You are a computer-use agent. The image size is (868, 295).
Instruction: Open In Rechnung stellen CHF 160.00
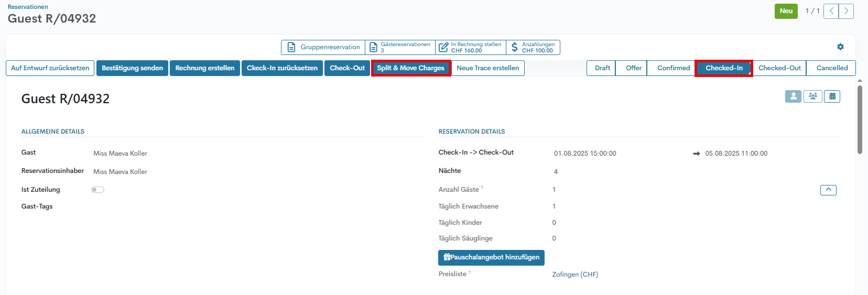tap(470, 48)
